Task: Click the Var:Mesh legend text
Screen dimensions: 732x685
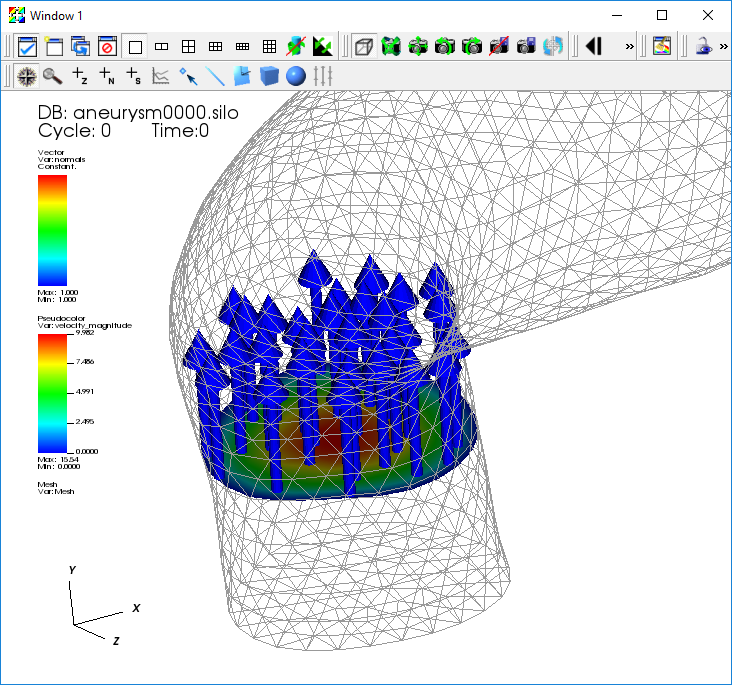Action: tap(56, 492)
